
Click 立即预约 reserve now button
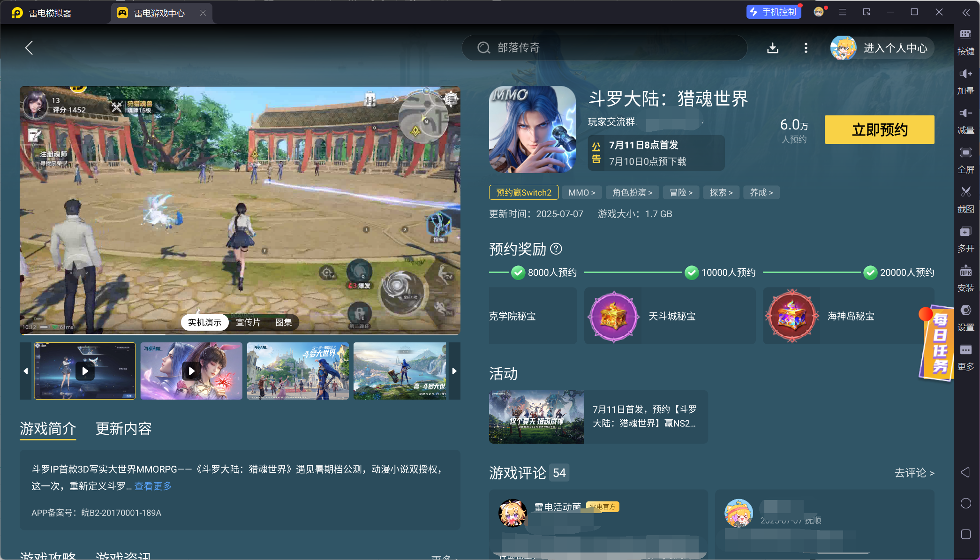(x=879, y=129)
